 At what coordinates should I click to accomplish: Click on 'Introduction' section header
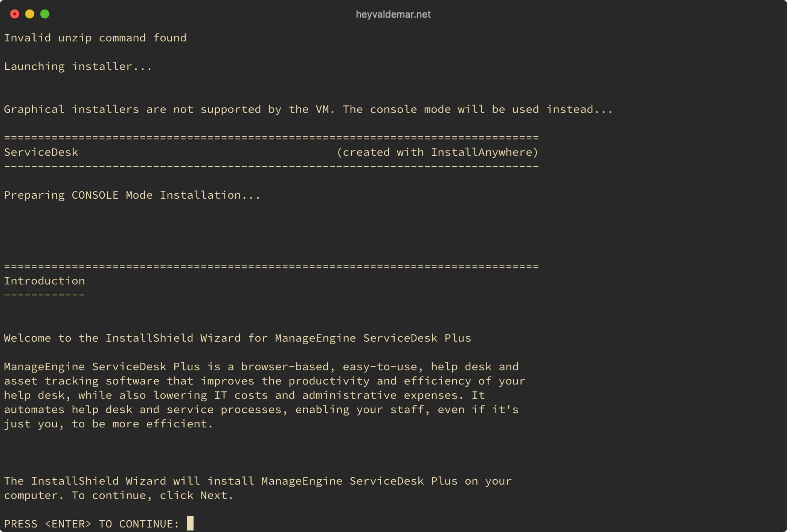(x=45, y=280)
